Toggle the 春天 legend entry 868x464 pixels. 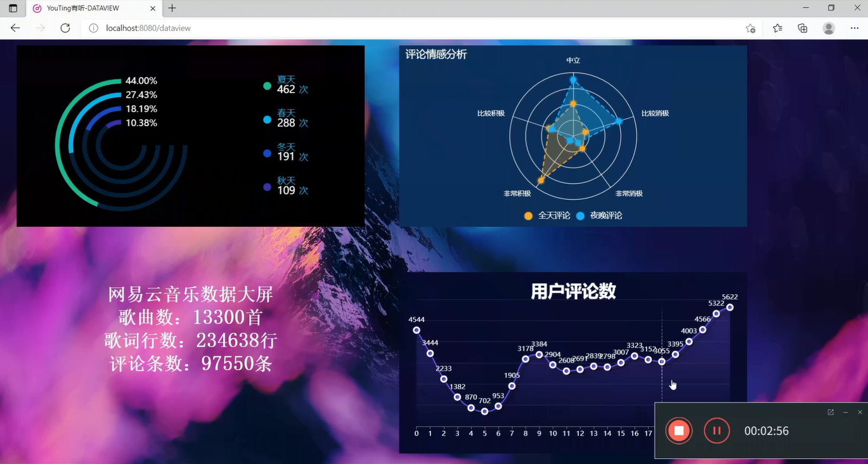click(x=286, y=119)
